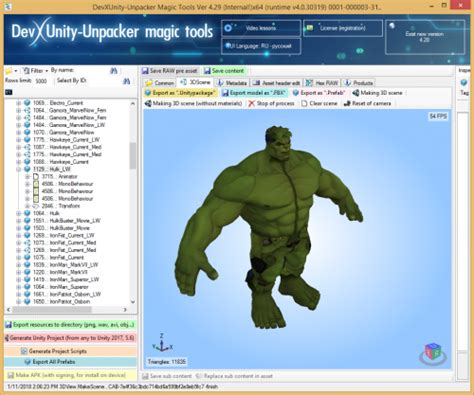474x395 pixels.
Task: Click Reset of camera icon
Action: point(347,104)
